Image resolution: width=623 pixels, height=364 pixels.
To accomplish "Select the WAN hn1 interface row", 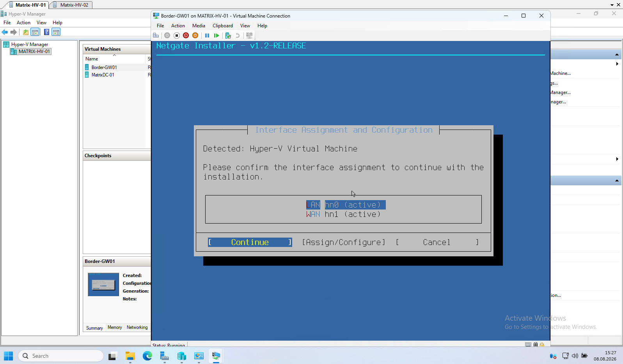I will coord(343,214).
